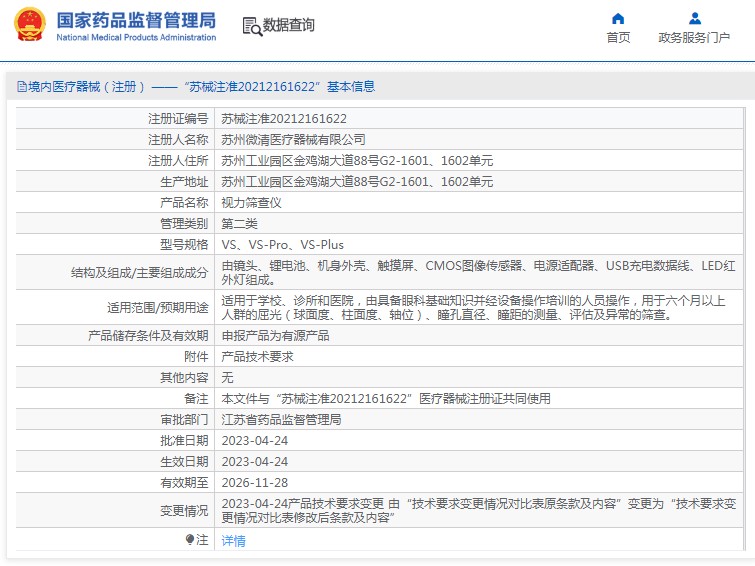
Task: Click the 数据查询 magnifier document icon
Action: pos(252,26)
